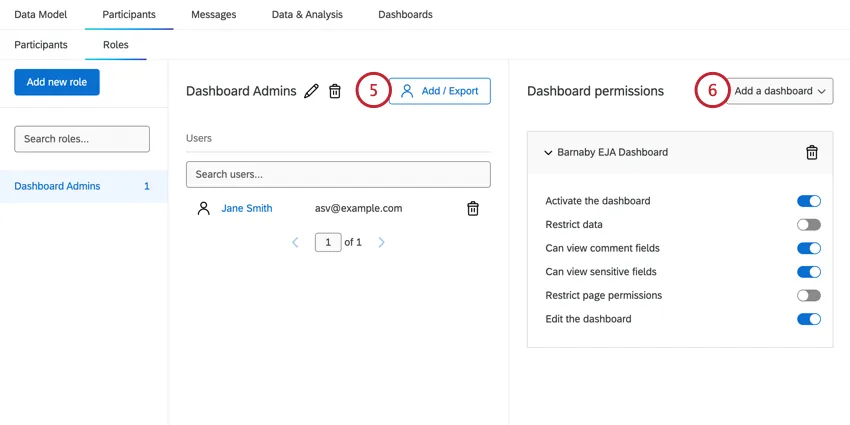Viewport: 850px width, 425px height.
Task: Delete the Dashboard Admins role via trash icon
Action: tap(335, 91)
